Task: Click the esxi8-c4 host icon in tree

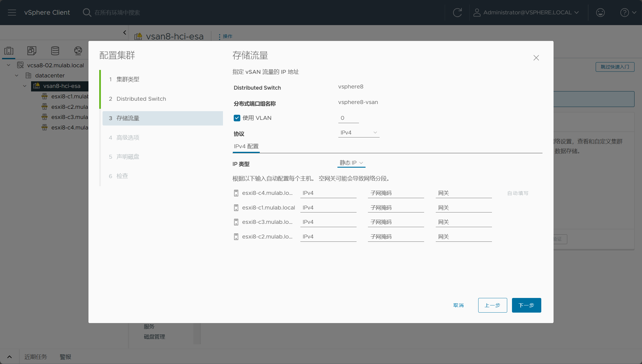Action: click(x=45, y=127)
